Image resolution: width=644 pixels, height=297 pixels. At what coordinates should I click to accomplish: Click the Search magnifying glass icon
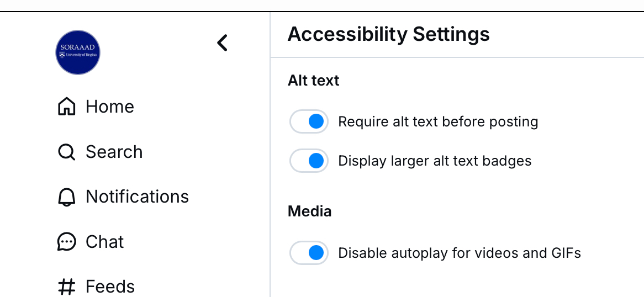click(x=66, y=152)
